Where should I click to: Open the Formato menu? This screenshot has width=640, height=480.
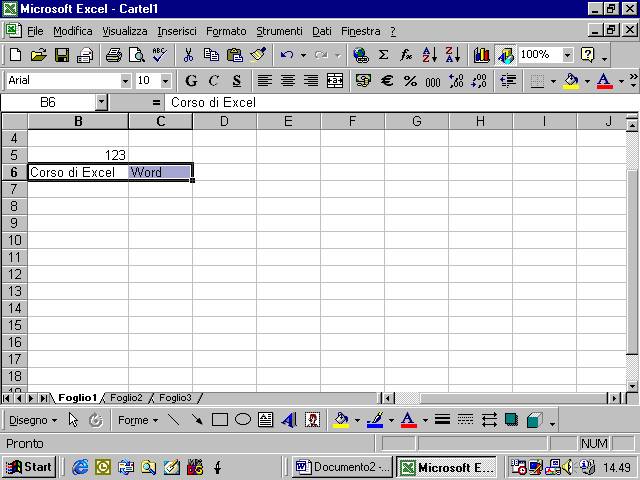[226, 31]
